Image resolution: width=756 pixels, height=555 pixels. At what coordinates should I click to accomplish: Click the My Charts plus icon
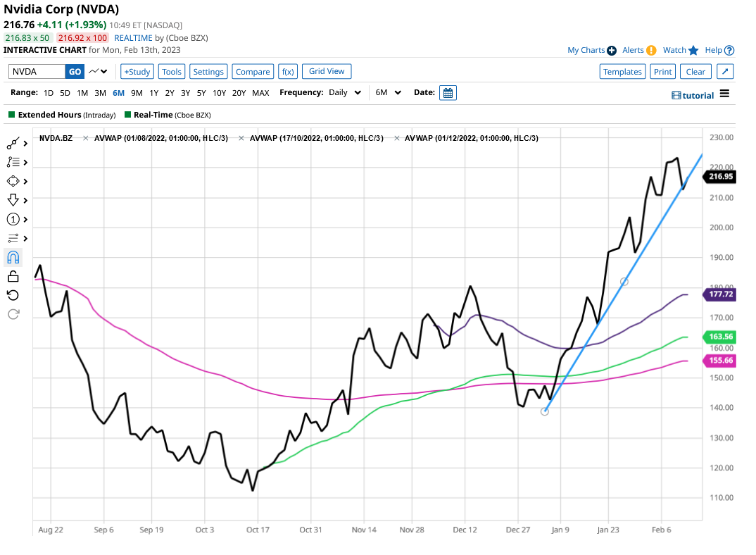point(612,51)
